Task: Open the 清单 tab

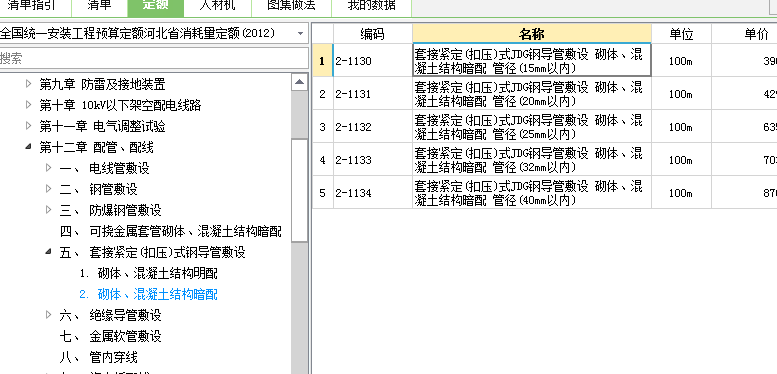Action: 100,7
